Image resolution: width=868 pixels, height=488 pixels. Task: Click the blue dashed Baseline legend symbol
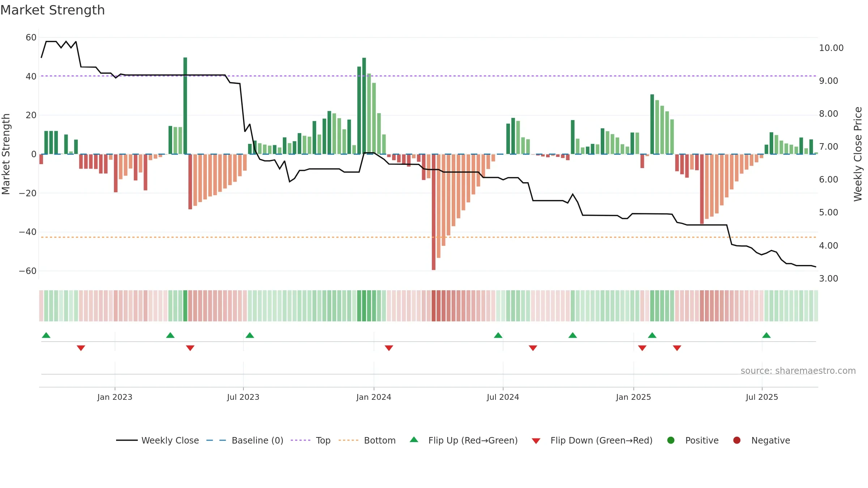pyautogui.click(x=216, y=440)
